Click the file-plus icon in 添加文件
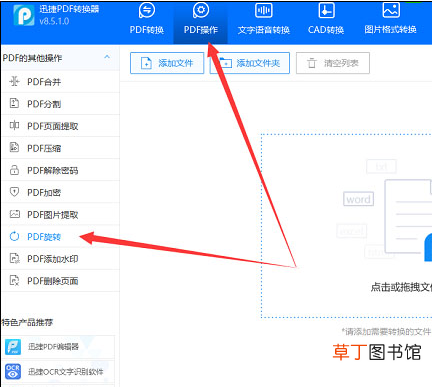This screenshot has height=387, width=432. click(x=146, y=63)
